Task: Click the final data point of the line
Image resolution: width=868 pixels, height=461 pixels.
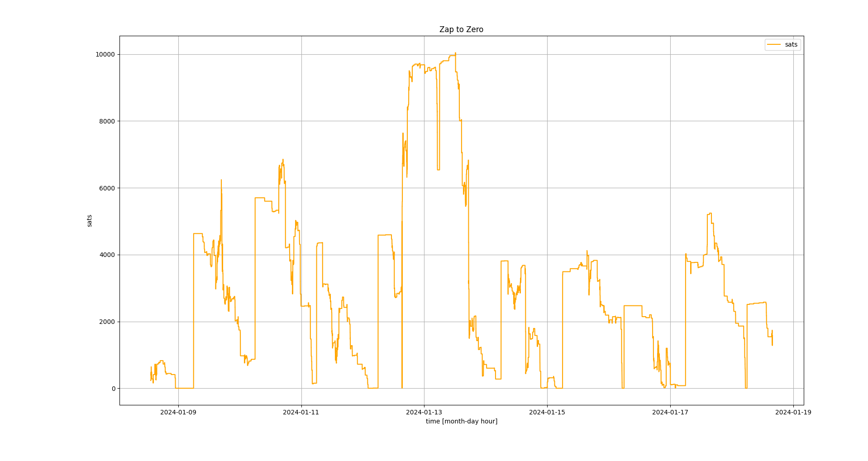Action: click(x=772, y=345)
